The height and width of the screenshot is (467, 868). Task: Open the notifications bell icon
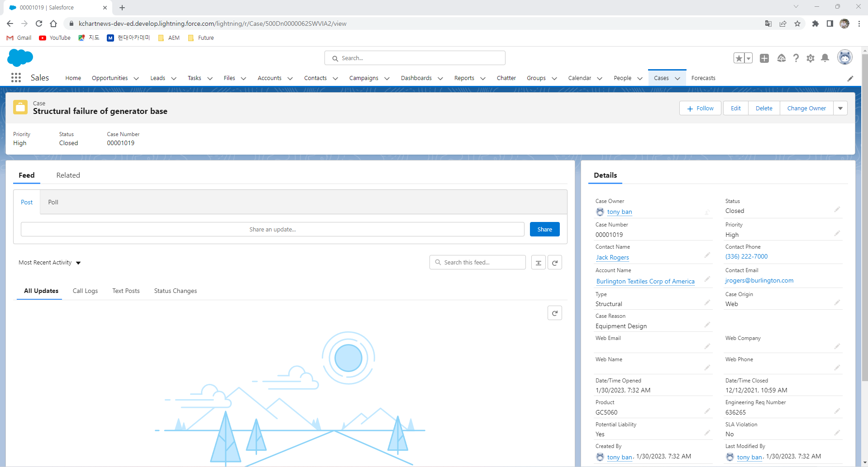[825, 58]
